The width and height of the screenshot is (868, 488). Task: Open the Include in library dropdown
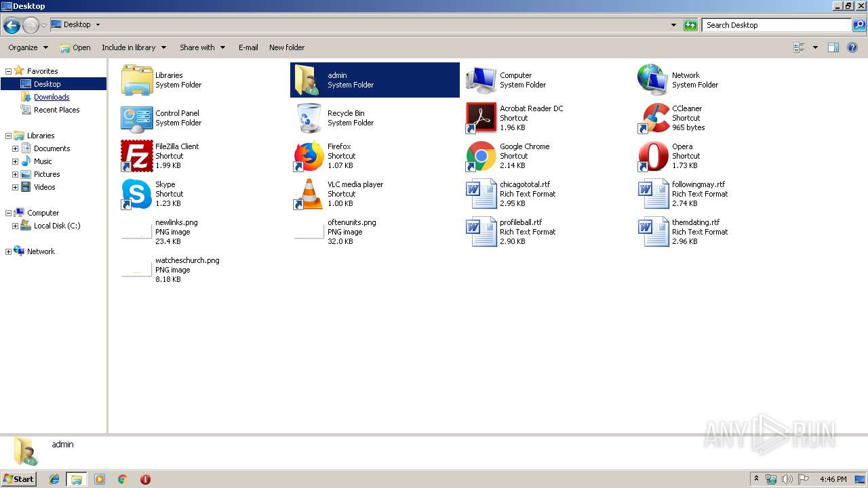[x=134, y=47]
